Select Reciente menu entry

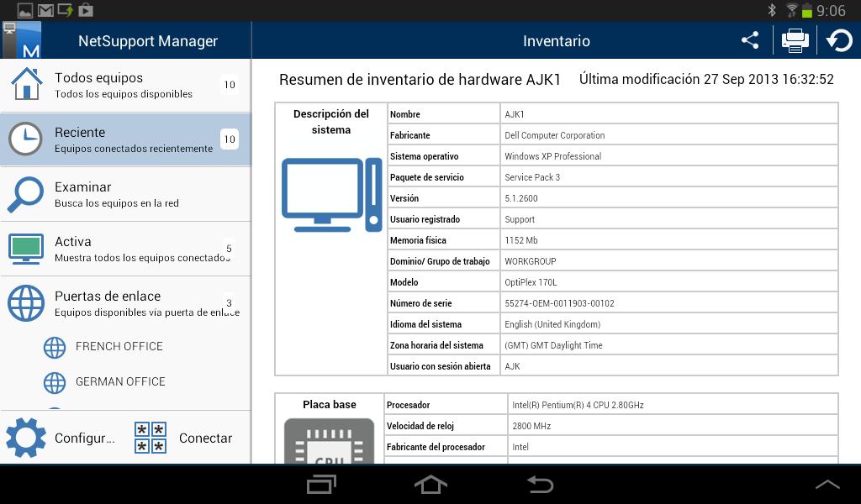(x=126, y=139)
